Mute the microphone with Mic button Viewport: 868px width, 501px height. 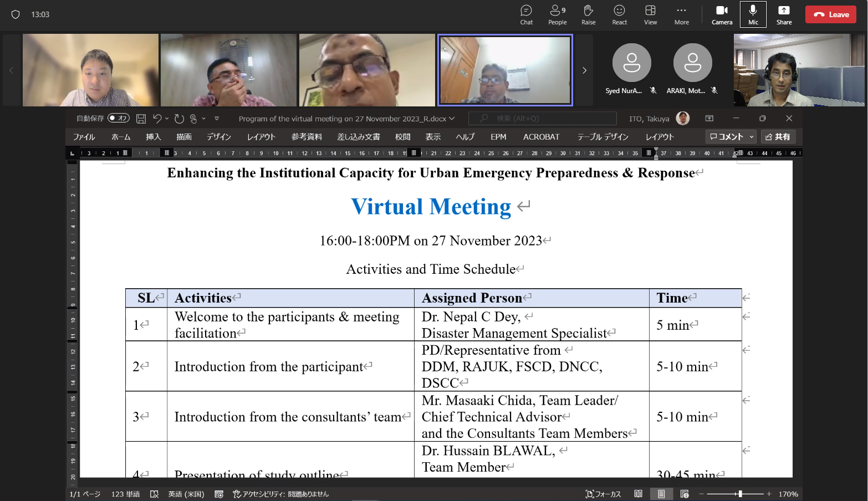click(753, 14)
